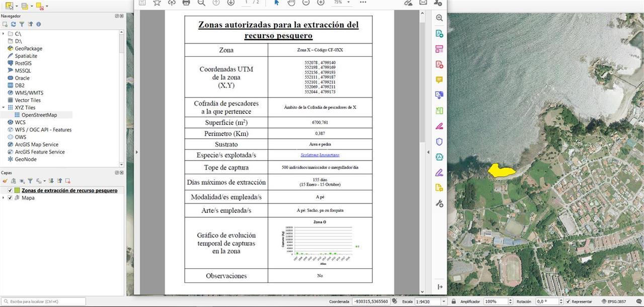The image size is (644, 307).
Task: Click the PDF viewer upload cloud icon
Action: (172, 2)
